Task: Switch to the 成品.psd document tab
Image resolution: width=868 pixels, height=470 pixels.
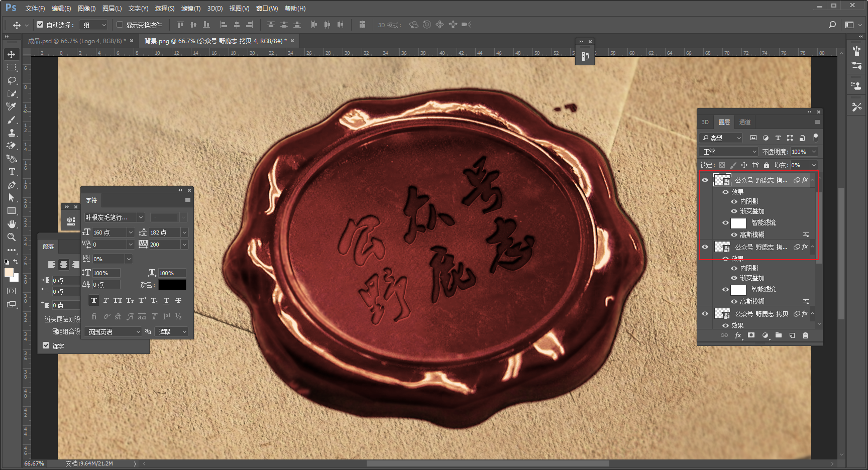Action: pos(77,41)
